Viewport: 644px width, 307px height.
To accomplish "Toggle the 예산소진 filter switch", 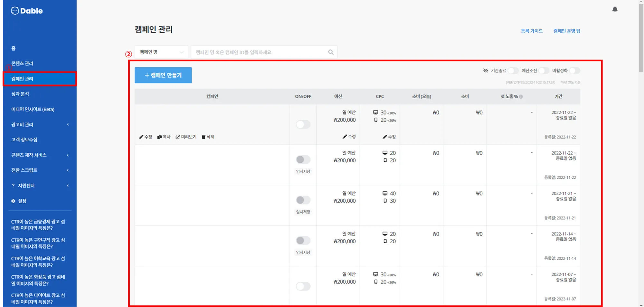I will (544, 71).
